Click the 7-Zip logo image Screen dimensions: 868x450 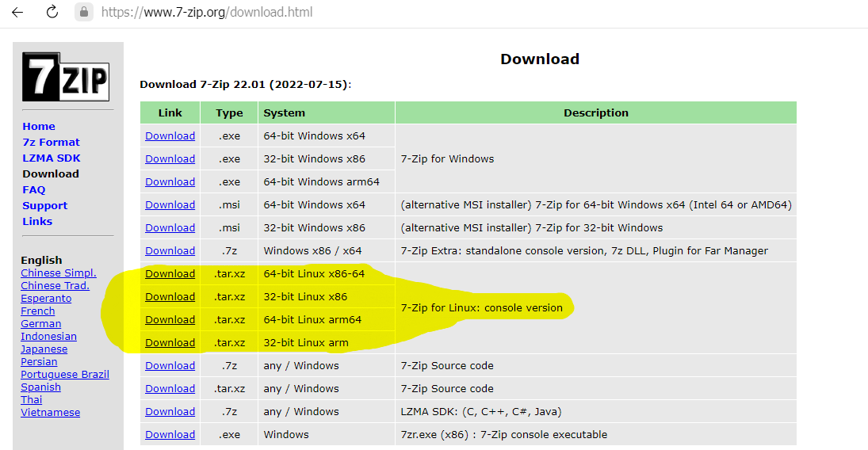coord(66,76)
